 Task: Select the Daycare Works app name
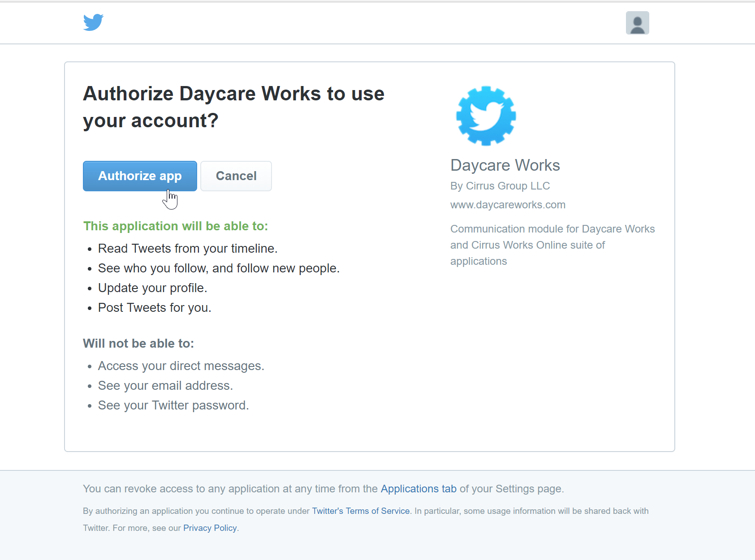point(505,165)
